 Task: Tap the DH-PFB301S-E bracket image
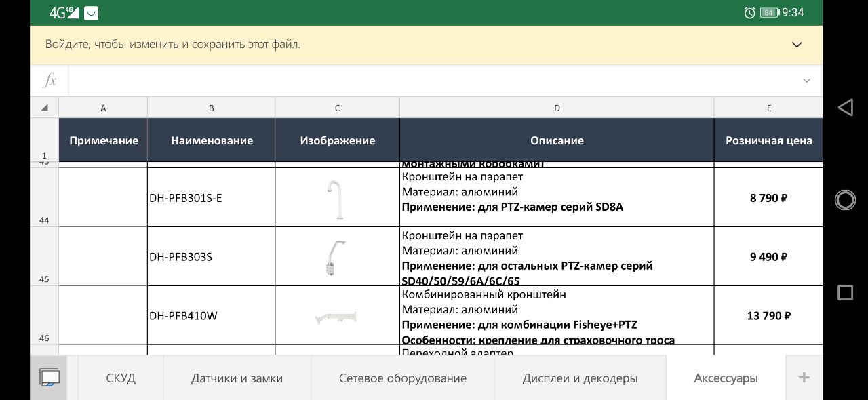click(336, 199)
